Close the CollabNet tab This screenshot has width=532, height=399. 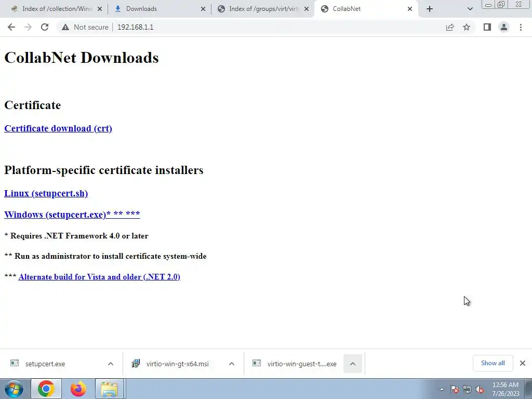pyautogui.click(x=410, y=9)
